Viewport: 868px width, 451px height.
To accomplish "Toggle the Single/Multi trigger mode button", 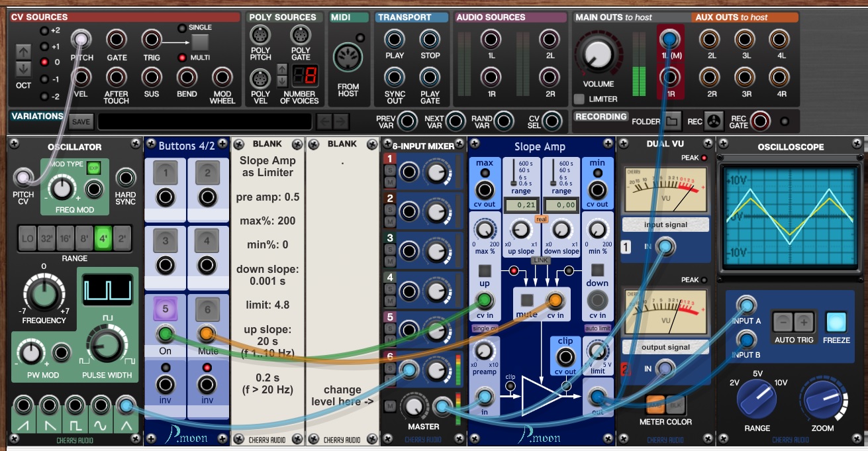I will 200,42.
